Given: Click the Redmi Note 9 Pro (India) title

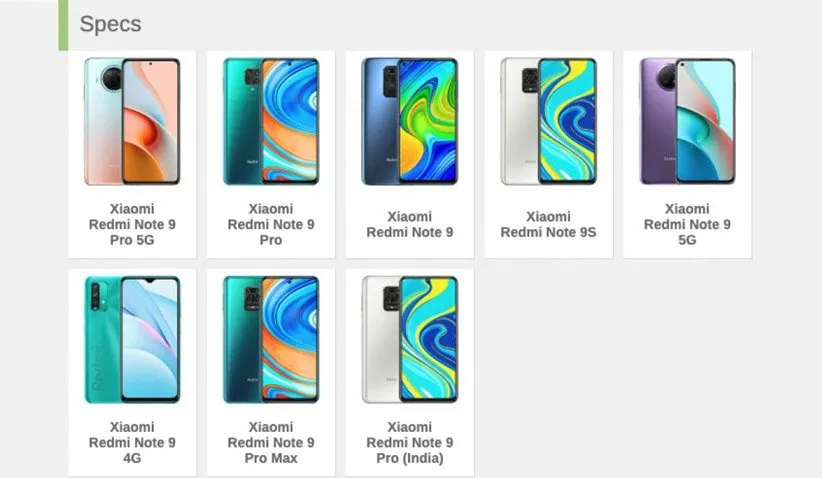Looking at the screenshot, I should [409, 442].
